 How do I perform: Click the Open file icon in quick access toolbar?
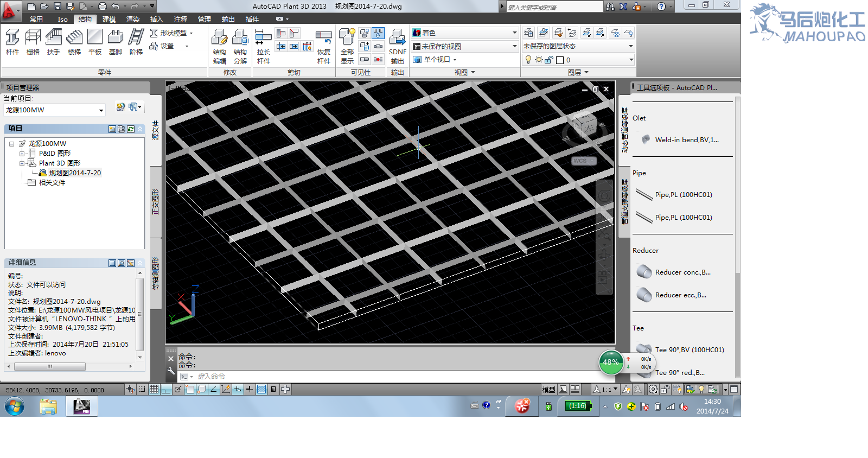click(x=44, y=7)
